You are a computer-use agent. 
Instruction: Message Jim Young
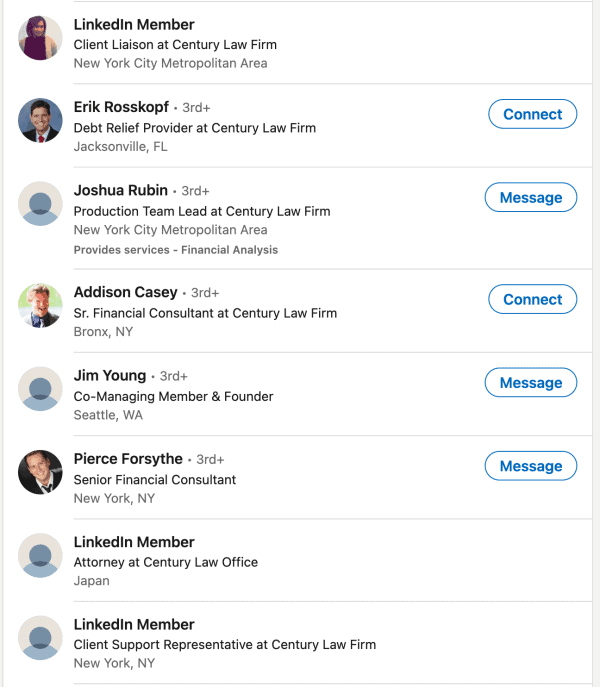(x=530, y=382)
